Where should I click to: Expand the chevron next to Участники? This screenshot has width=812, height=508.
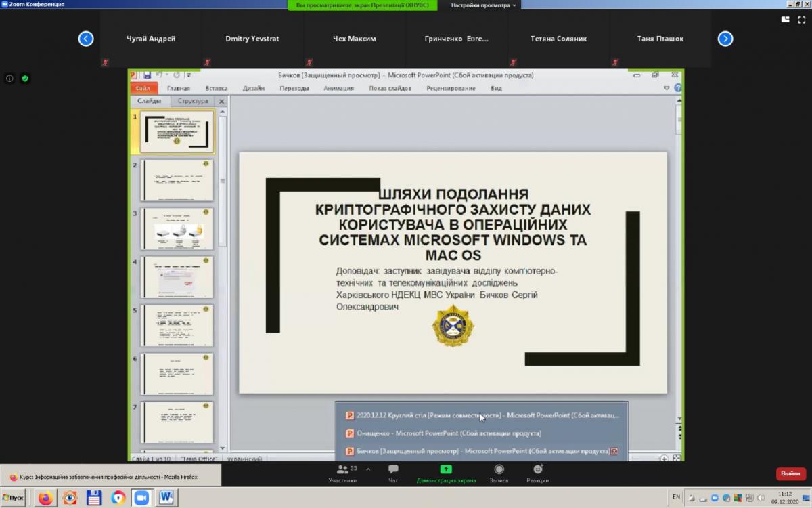pos(368,469)
